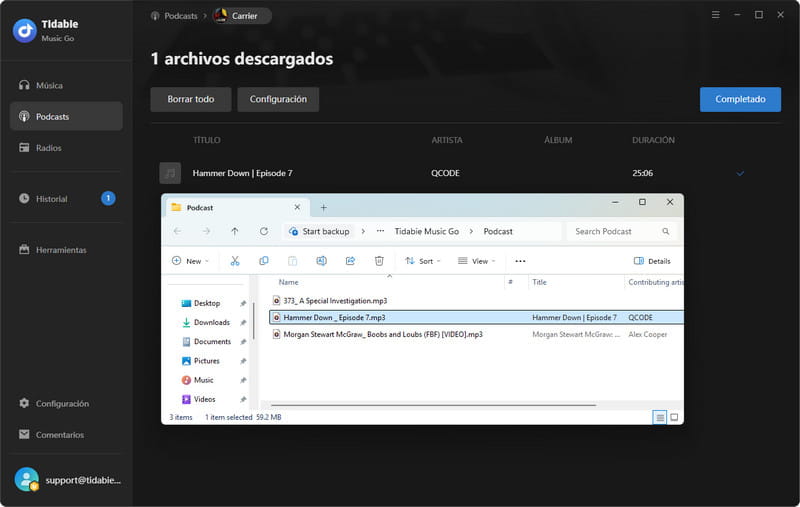Click the TÍTULO column header
This screenshot has width=800, height=507.
[x=207, y=140]
